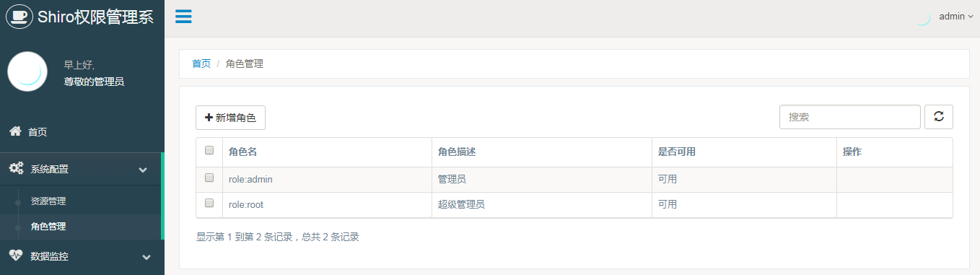Click the 新增角色 button
980x275 pixels.
click(230, 117)
